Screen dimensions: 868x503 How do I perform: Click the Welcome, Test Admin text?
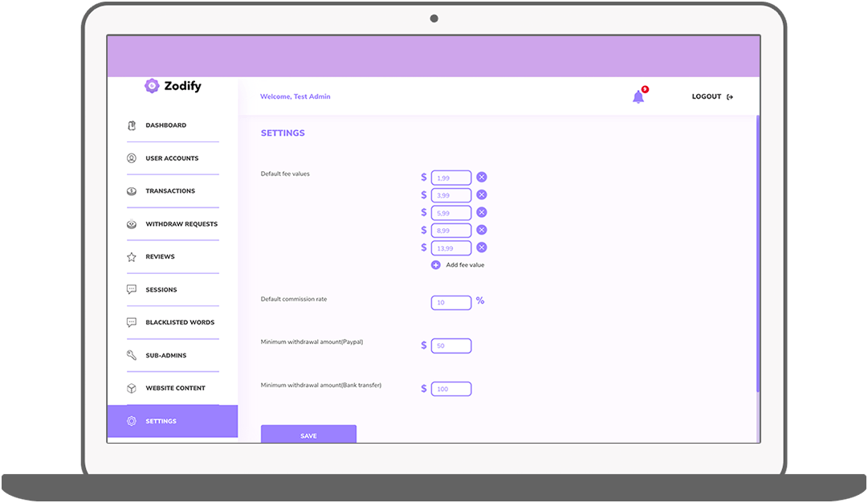pos(295,96)
